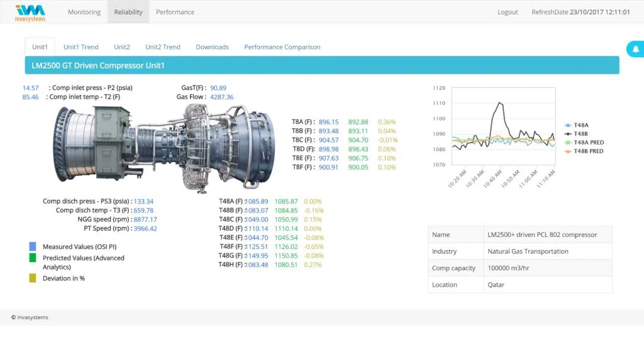
Task: Click T48C predicted value 1050.99
Action: (286, 219)
